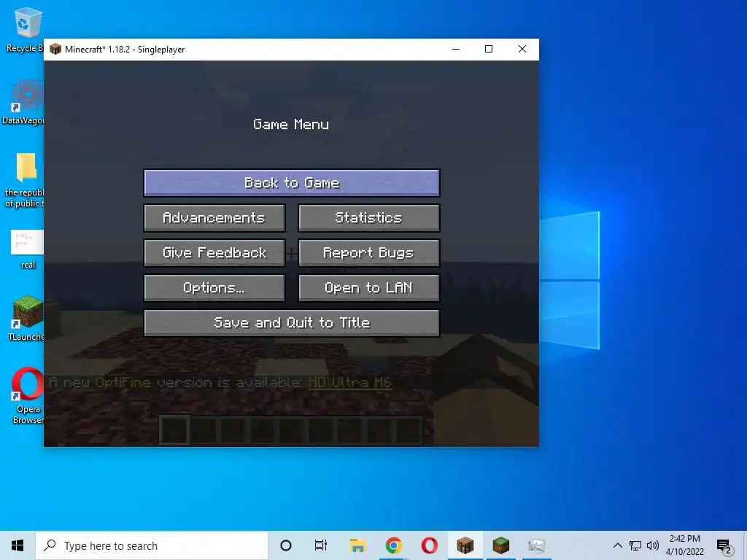Select the republic of public folder icon
This screenshot has height=560, width=747.
click(x=24, y=180)
